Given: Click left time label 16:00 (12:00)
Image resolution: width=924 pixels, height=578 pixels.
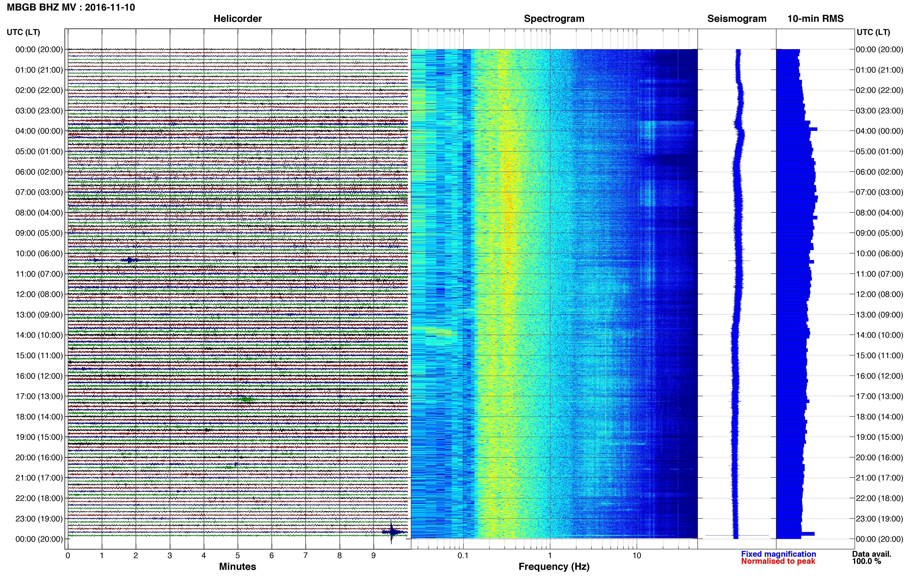Looking at the screenshot, I should [39, 376].
